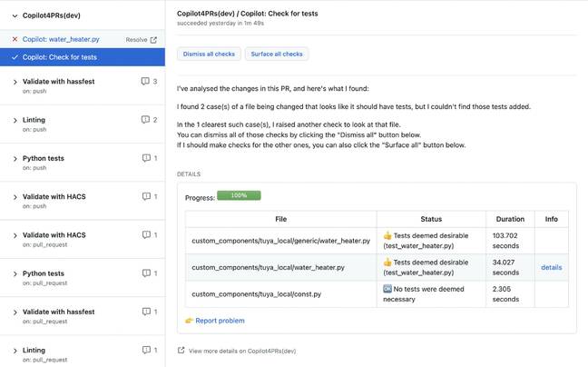Expand Validate with hassfest on pull_request
588x367 pixels.
pos(15,312)
